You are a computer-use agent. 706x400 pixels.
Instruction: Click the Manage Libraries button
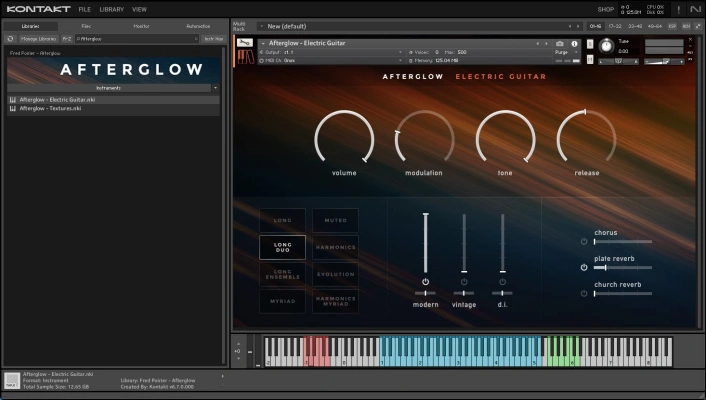coord(38,39)
